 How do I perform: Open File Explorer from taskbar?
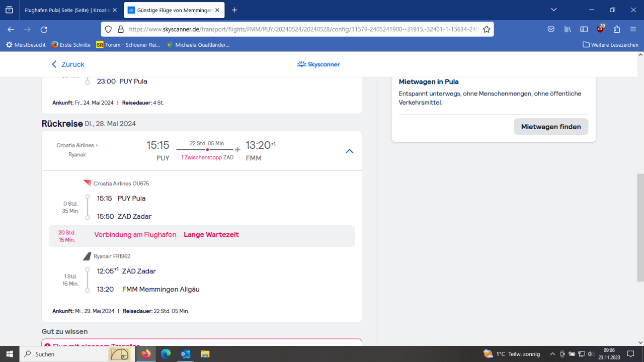[x=205, y=354]
